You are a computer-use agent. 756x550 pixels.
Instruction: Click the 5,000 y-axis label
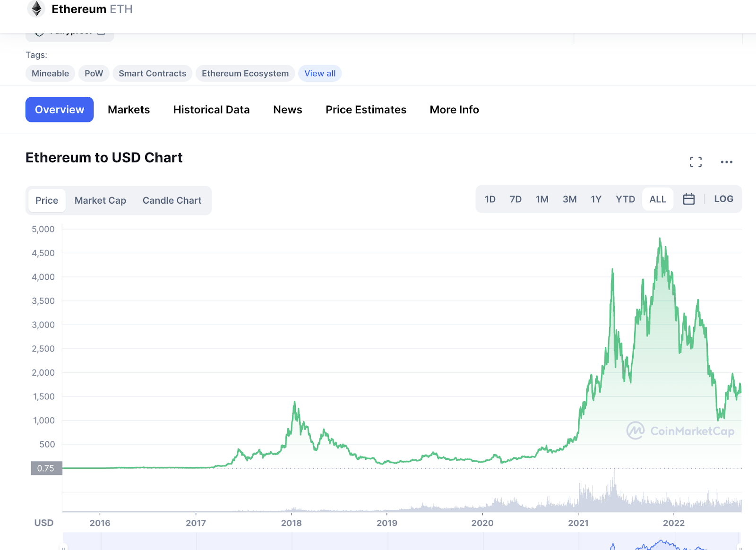click(43, 229)
